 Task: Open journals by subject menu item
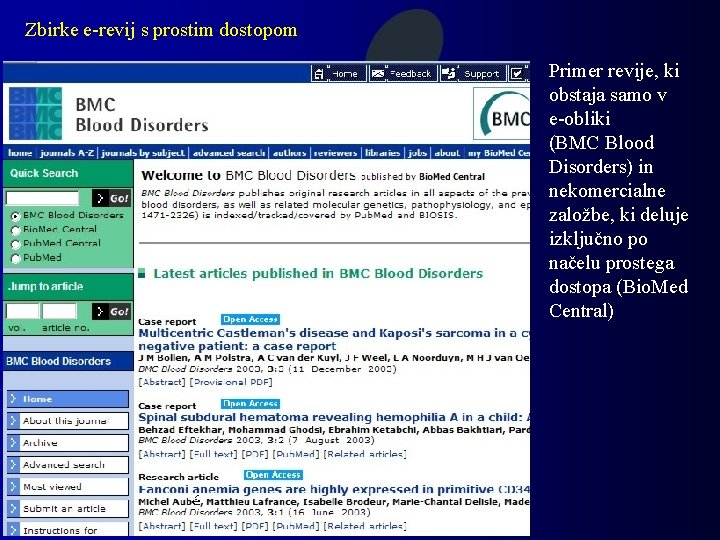[x=143, y=153]
